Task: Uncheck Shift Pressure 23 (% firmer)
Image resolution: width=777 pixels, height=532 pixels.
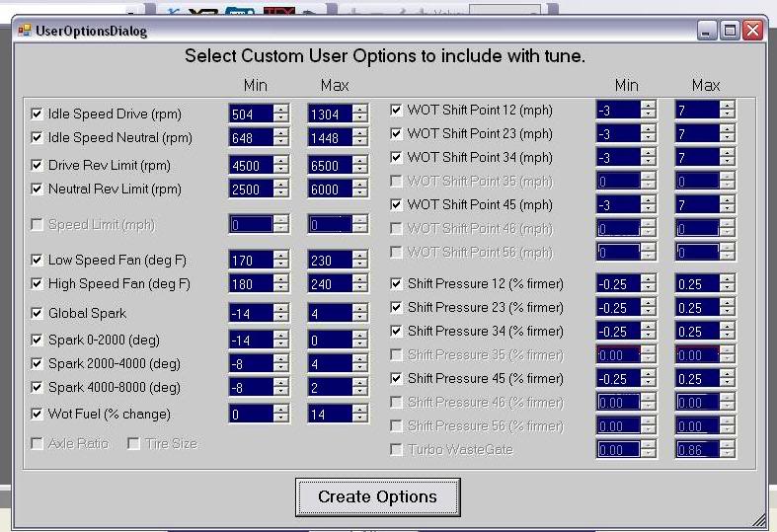Action: (x=396, y=308)
